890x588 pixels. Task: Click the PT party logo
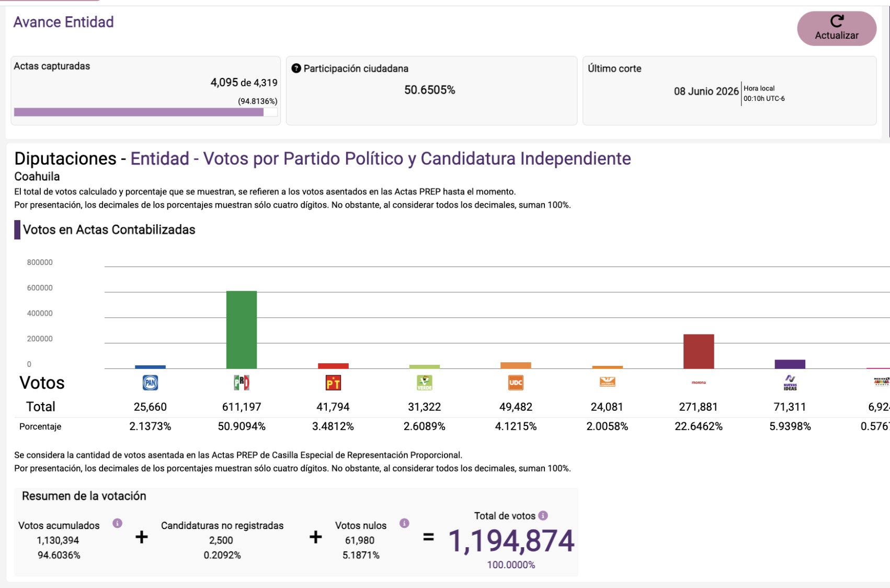[333, 383]
